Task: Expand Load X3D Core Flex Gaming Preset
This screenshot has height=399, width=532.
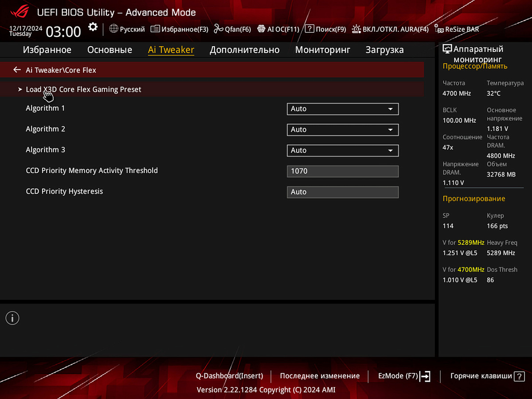Action: click(212, 89)
